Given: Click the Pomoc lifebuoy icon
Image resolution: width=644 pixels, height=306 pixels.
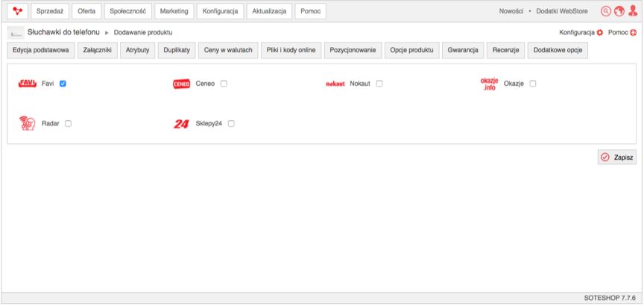Looking at the screenshot, I should click(633, 33).
